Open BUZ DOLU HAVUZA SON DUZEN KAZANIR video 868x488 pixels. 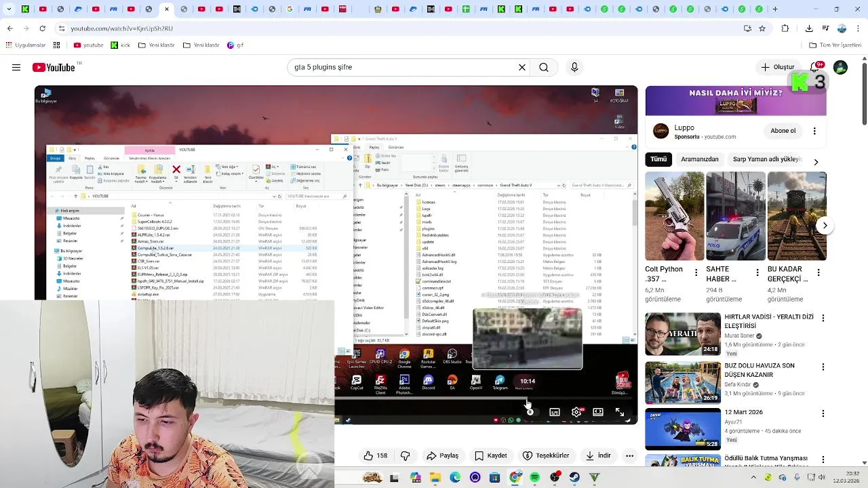[x=683, y=383]
